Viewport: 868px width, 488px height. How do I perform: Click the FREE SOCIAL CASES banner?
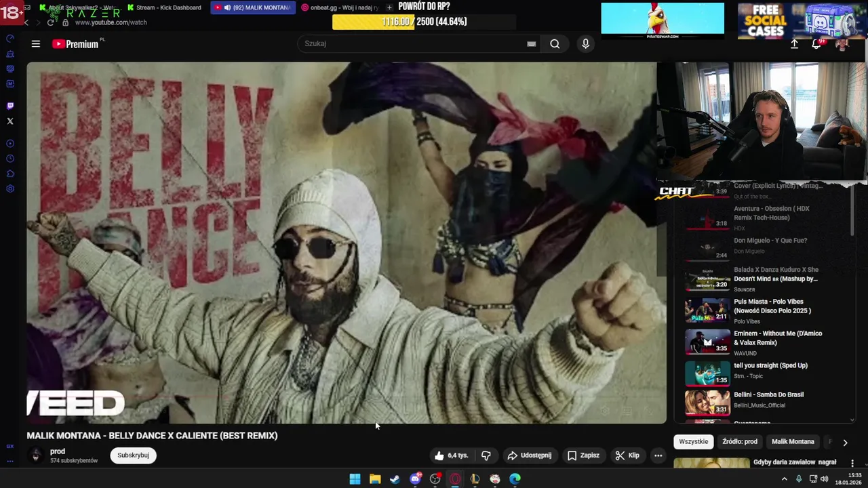click(x=802, y=20)
